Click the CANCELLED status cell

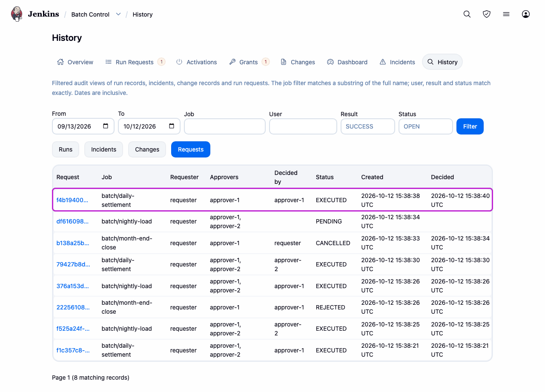point(333,243)
